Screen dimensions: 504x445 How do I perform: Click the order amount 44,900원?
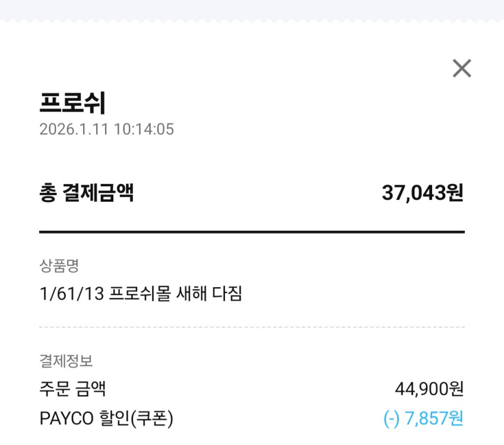click(429, 389)
